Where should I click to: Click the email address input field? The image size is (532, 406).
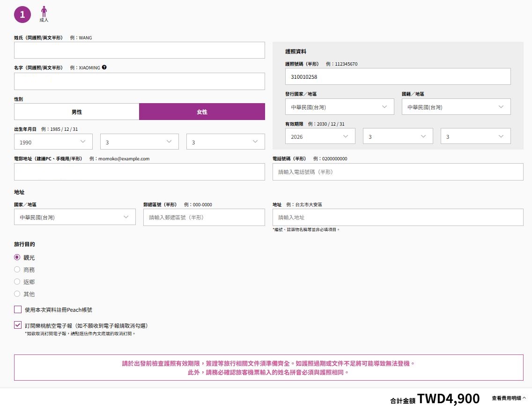140,172
